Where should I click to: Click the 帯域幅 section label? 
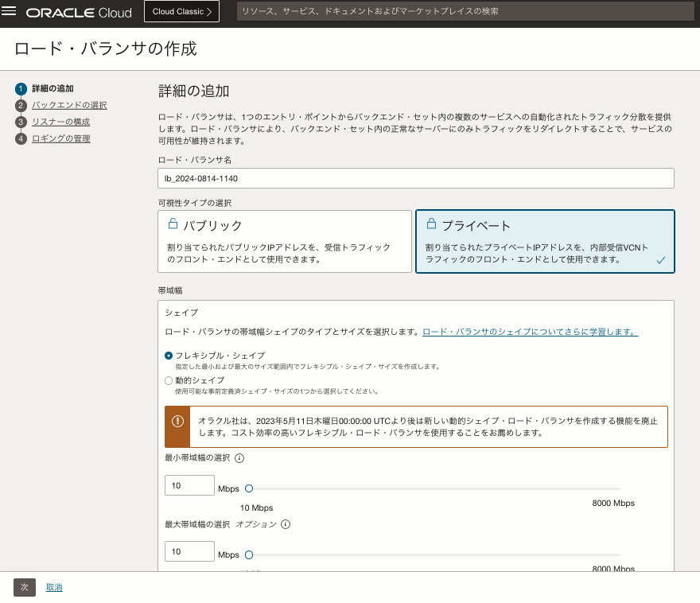point(170,290)
